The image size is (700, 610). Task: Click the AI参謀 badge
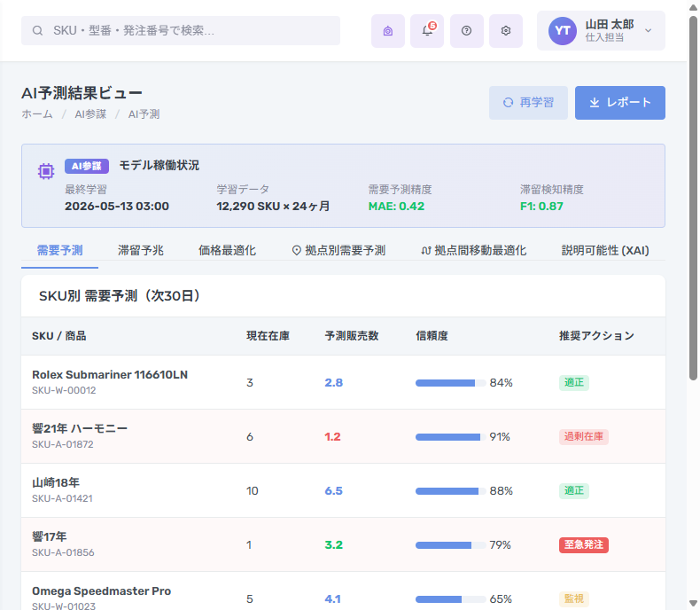pyautogui.click(x=87, y=166)
